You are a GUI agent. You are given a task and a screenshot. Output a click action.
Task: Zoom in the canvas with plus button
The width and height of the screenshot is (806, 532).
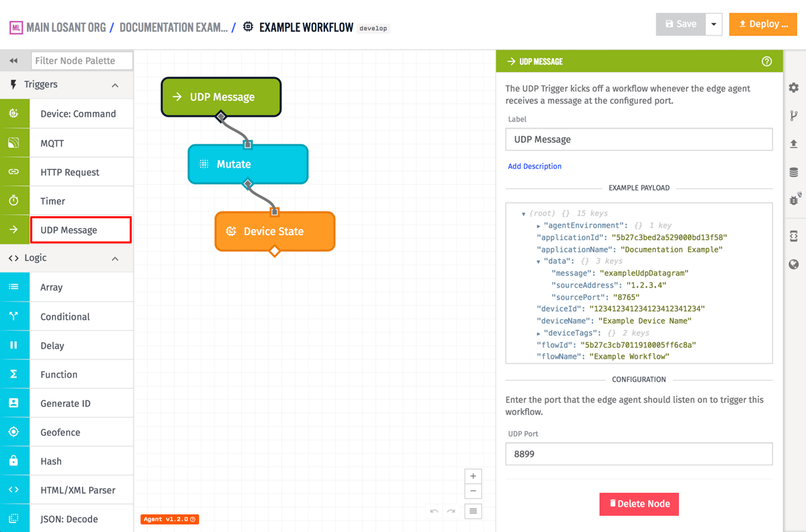[473, 476]
